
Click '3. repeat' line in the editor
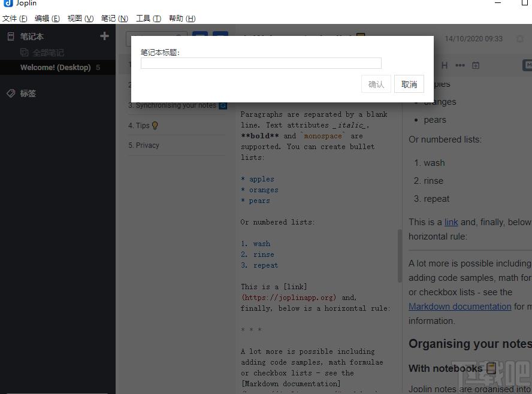[x=259, y=265]
